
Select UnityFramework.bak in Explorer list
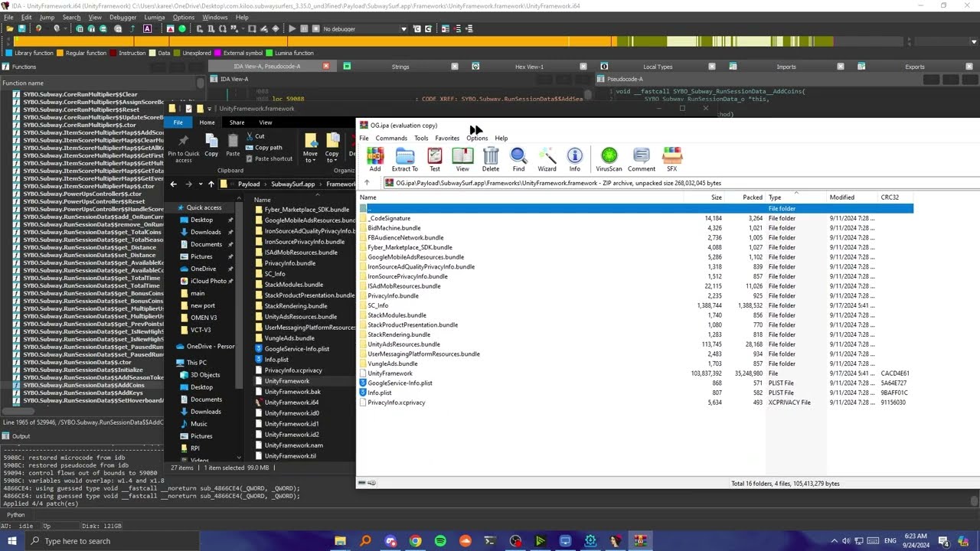coord(292,392)
